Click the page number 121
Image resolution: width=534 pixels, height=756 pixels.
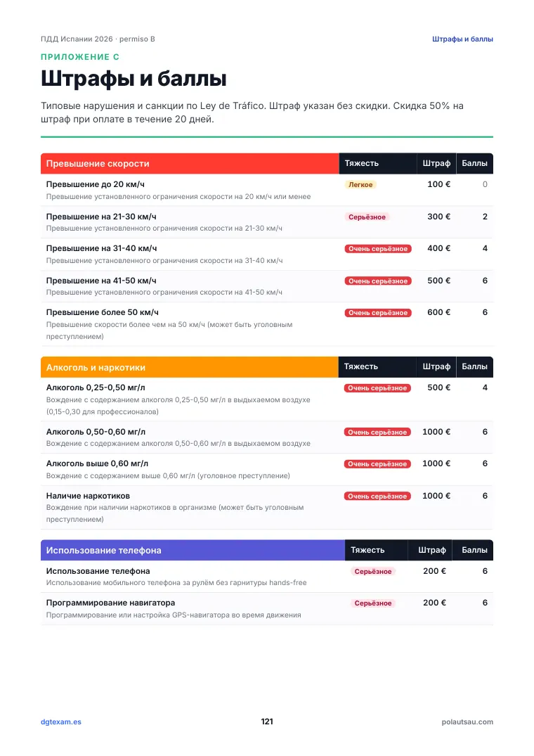click(x=267, y=722)
